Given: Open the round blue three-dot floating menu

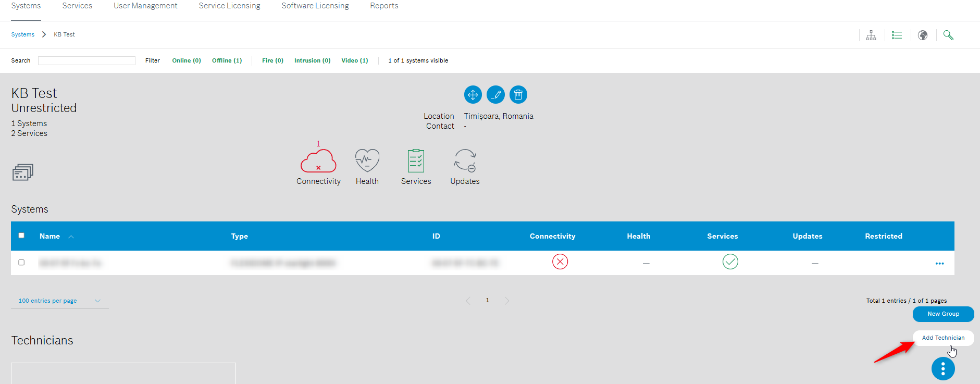Looking at the screenshot, I should (x=943, y=369).
